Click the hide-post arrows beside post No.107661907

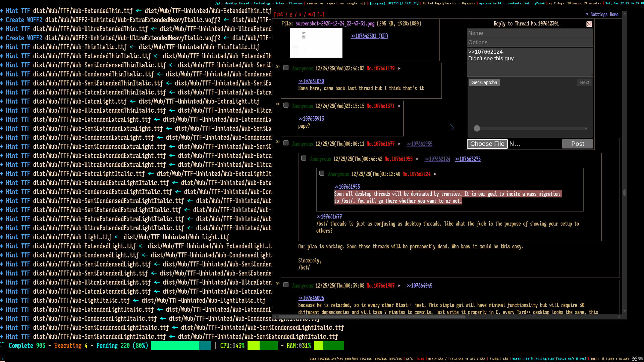pos(278,284)
